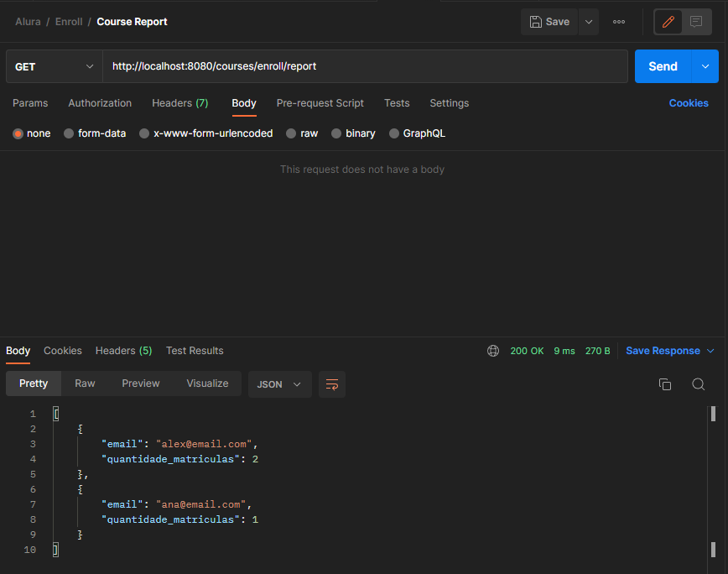The width and height of the screenshot is (728, 574).
Task: Open the Cookies link
Action: [x=689, y=103]
